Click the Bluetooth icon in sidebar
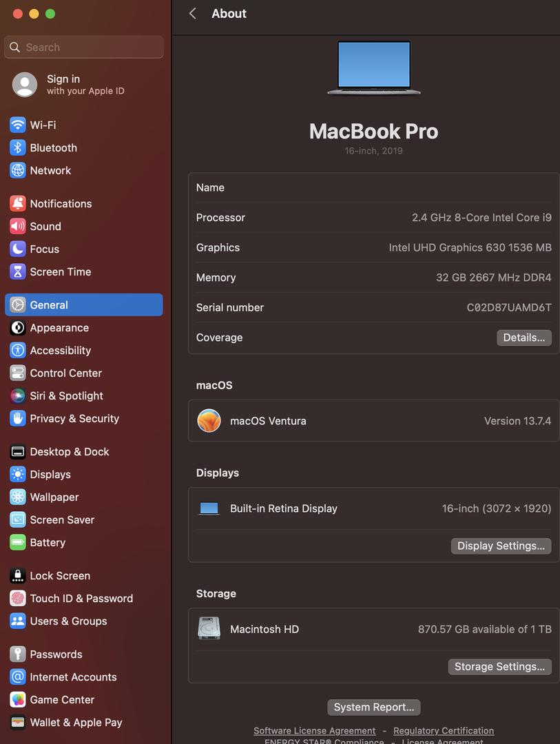 click(x=17, y=147)
